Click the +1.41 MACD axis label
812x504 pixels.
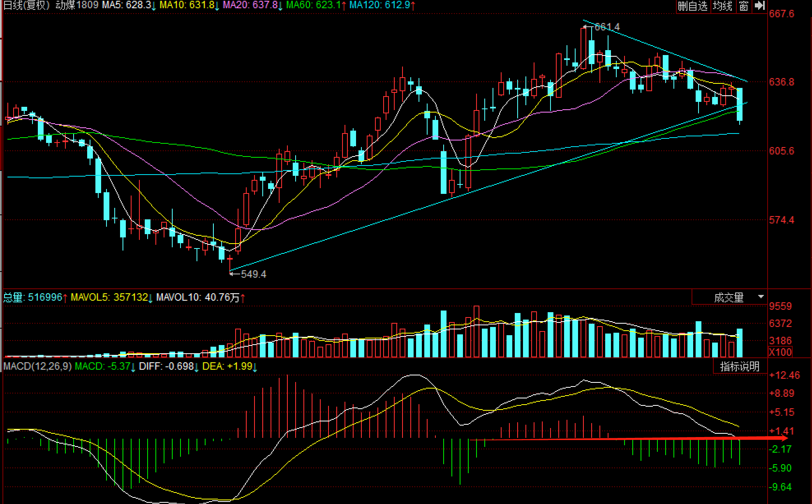tap(782, 431)
